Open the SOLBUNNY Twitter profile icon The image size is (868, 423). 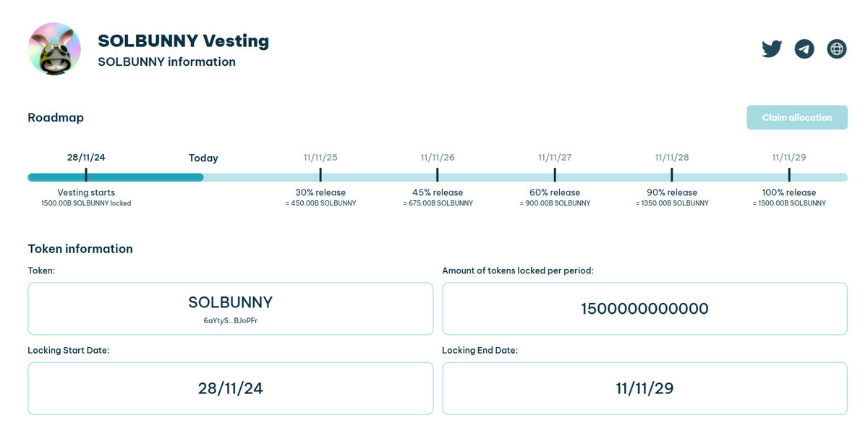772,49
